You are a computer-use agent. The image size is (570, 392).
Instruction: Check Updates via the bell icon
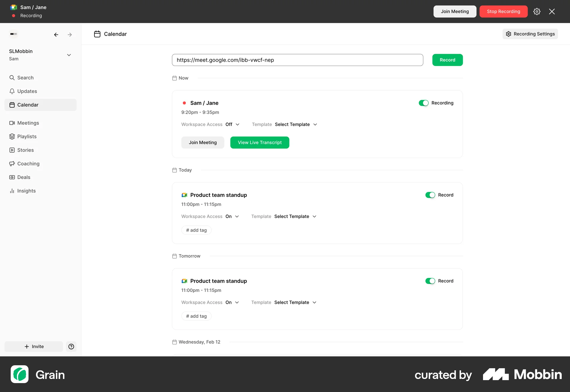point(27,91)
